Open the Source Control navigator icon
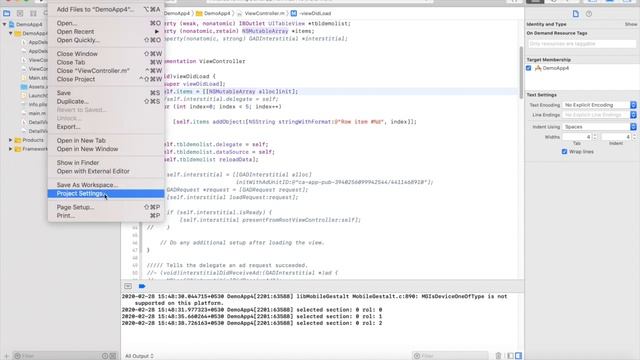 pos(20,13)
